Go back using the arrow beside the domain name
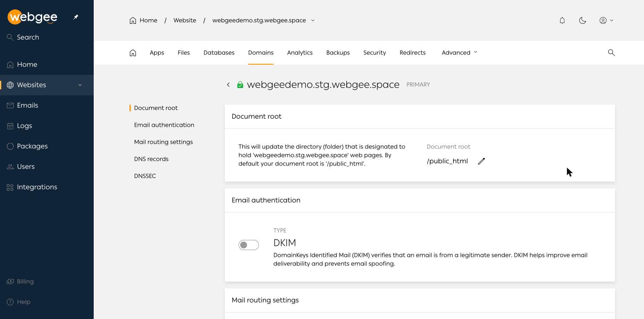 228,85
